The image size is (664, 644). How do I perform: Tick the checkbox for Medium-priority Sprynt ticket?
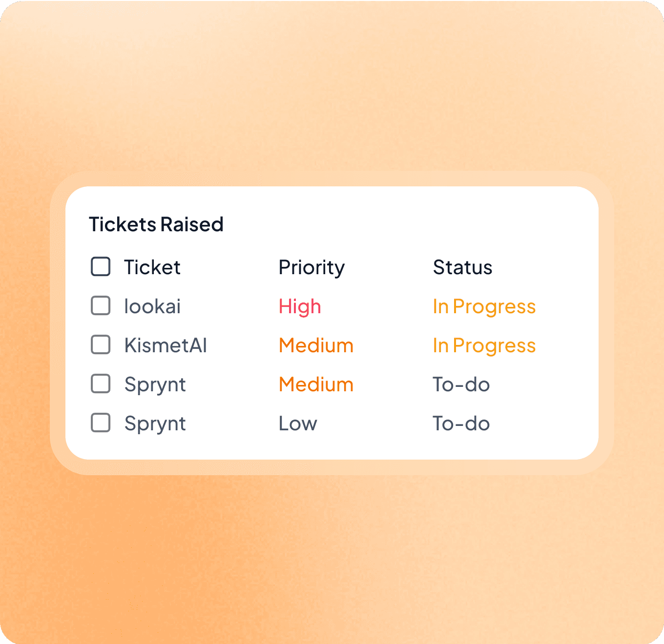[101, 384]
